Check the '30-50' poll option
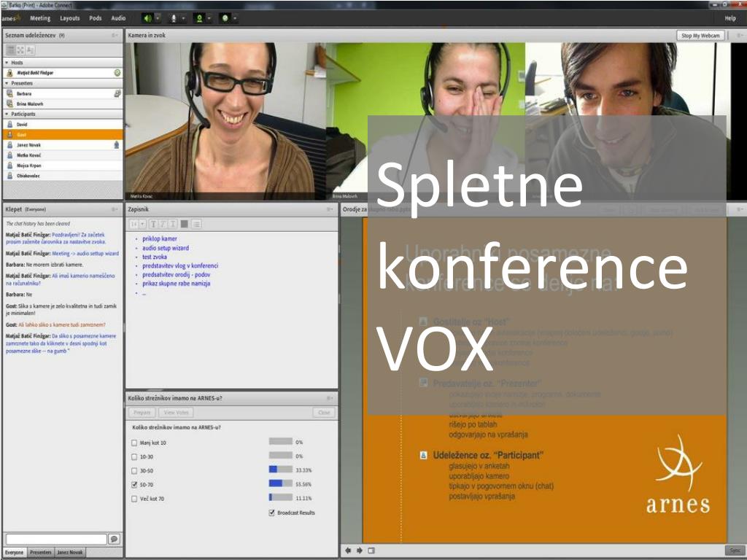Viewport: 747px width, 560px height. tap(134, 471)
